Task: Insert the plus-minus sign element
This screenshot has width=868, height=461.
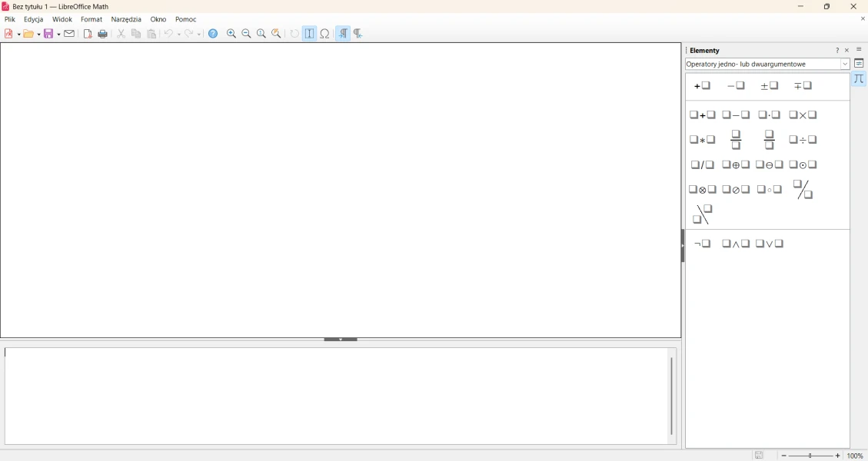Action: click(770, 86)
